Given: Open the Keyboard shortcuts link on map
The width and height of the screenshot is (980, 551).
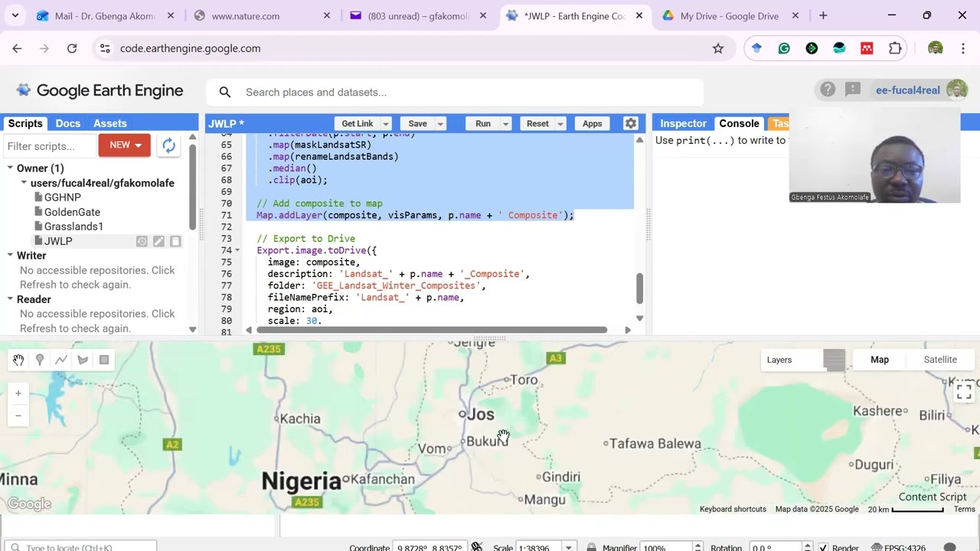Looking at the screenshot, I should tap(733, 510).
